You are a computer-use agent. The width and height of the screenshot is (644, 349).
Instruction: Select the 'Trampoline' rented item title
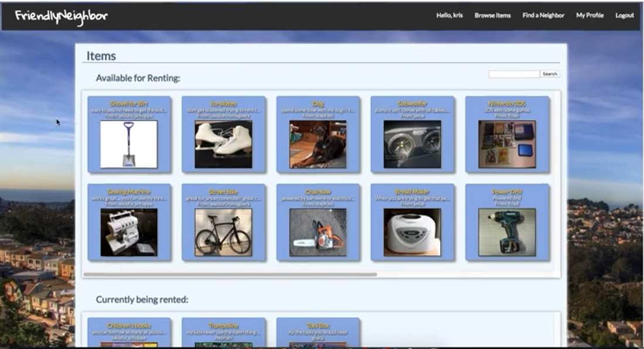click(x=223, y=326)
